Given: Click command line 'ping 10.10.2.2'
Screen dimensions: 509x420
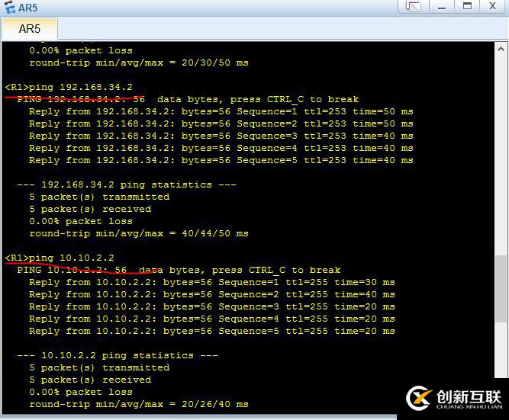Looking at the screenshot, I should 60,258.
